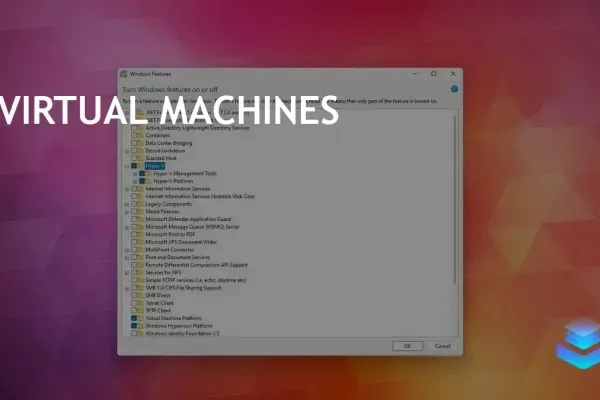Screen dimensions: 600x400
Task: Uncheck Hyper-V Management Tools checkbox
Action: click(142, 173)
